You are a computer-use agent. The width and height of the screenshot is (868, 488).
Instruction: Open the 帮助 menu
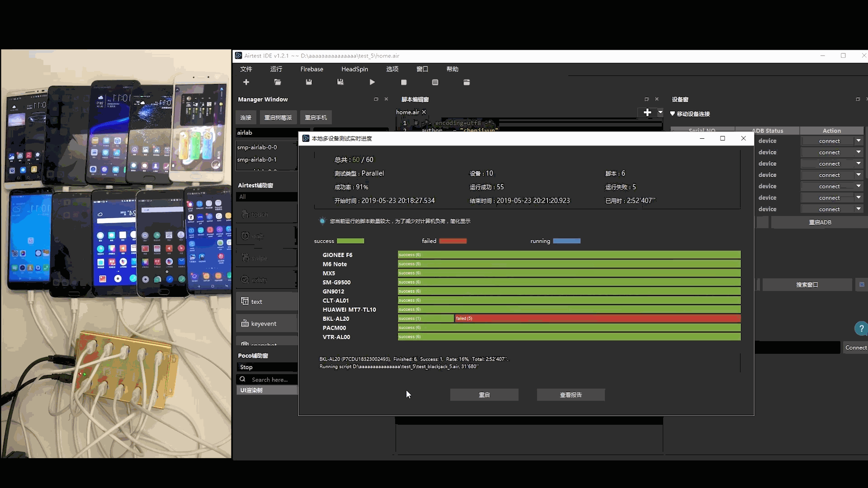[x=452, y=69]
